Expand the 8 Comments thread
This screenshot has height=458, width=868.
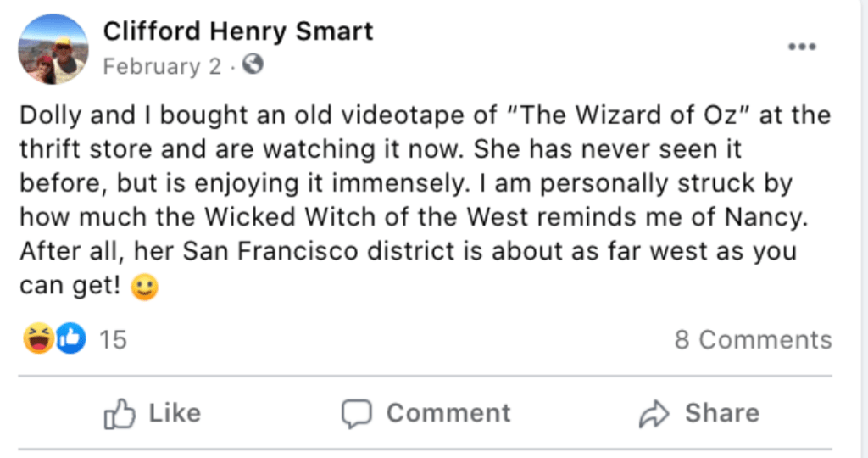[753, 340]
